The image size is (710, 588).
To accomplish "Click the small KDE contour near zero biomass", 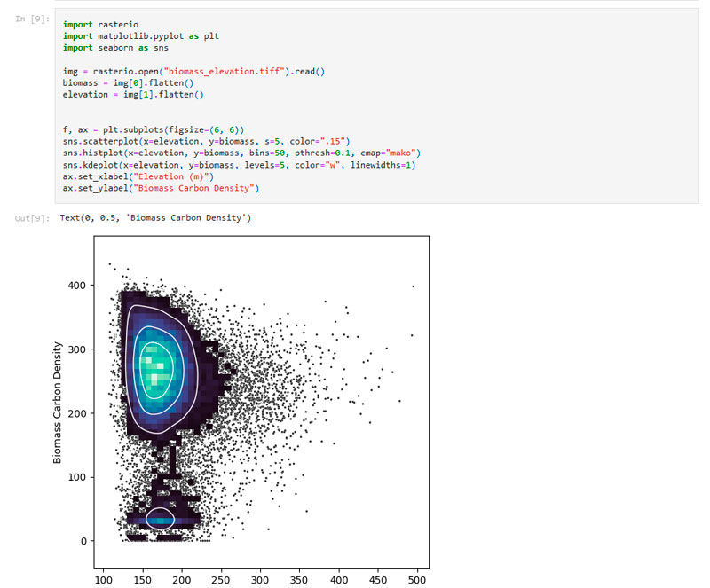I will [x=160, y=518].
